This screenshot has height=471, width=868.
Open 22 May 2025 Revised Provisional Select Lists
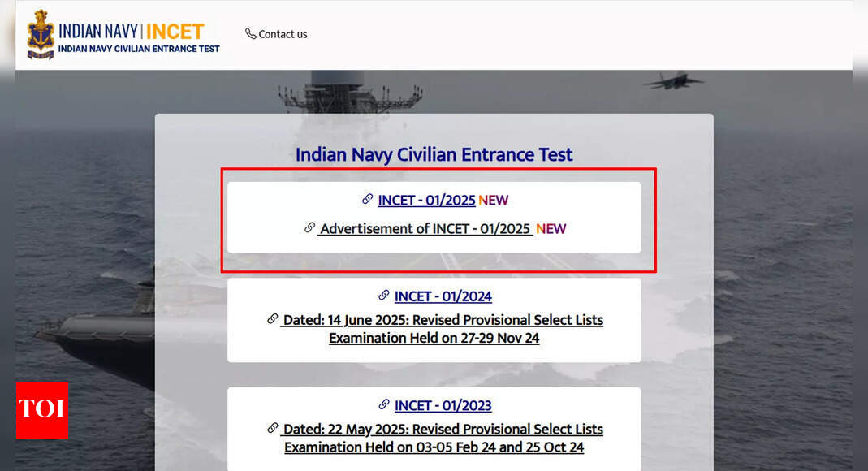[x=442, y=438]
